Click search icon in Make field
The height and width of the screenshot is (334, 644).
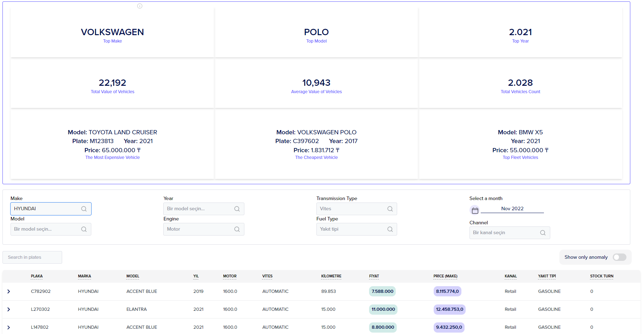pos(84,209)
